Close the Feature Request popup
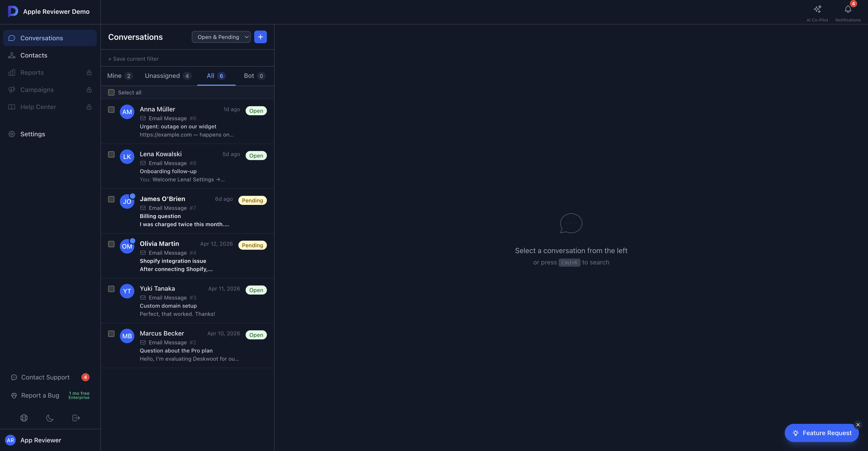868x451 pixels. tap(858, 425)
